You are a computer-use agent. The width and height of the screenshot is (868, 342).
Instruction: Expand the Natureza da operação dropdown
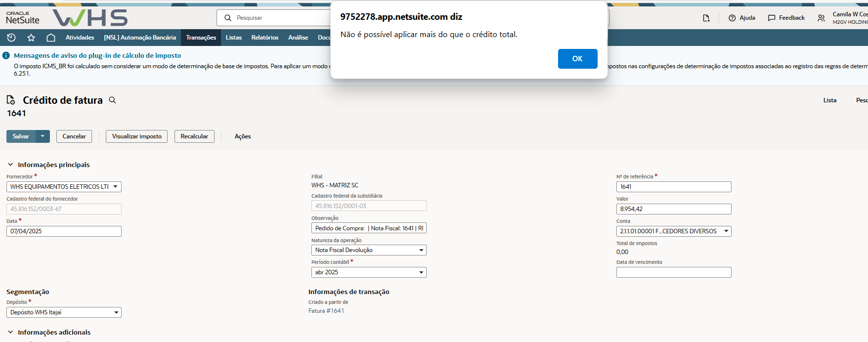pos(421,250)
